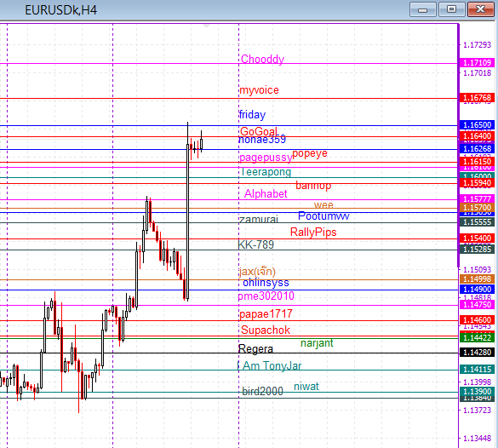
Task: Select the wee line label
Action: [x=323, y=204]
